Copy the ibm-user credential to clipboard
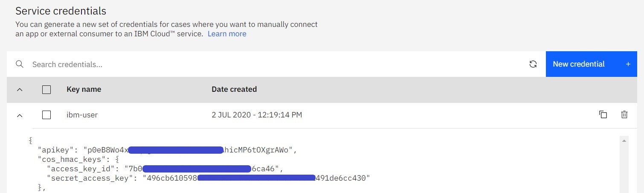The height and width of the screenshot is (193, 644). [603, 114]
